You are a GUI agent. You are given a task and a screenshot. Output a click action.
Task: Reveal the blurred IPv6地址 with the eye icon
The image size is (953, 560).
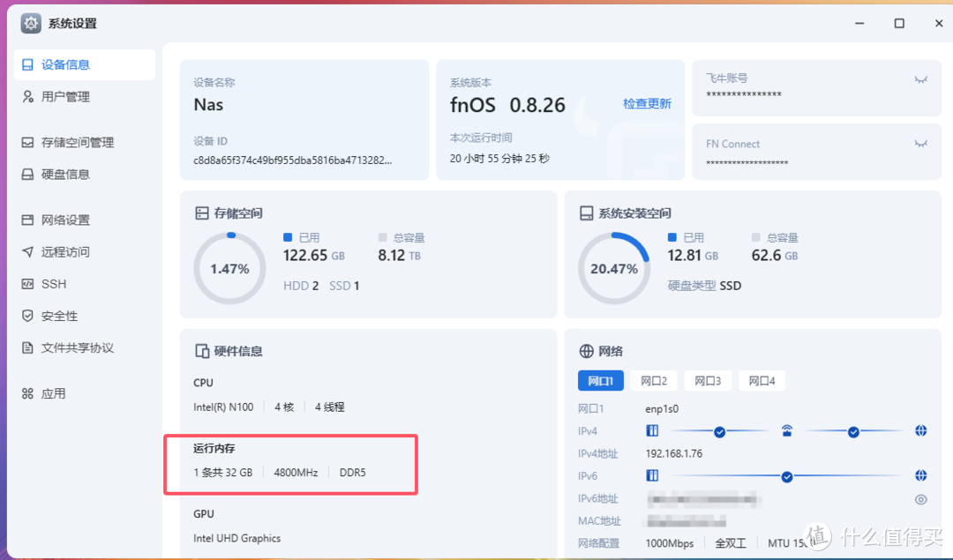coord(920,499)
